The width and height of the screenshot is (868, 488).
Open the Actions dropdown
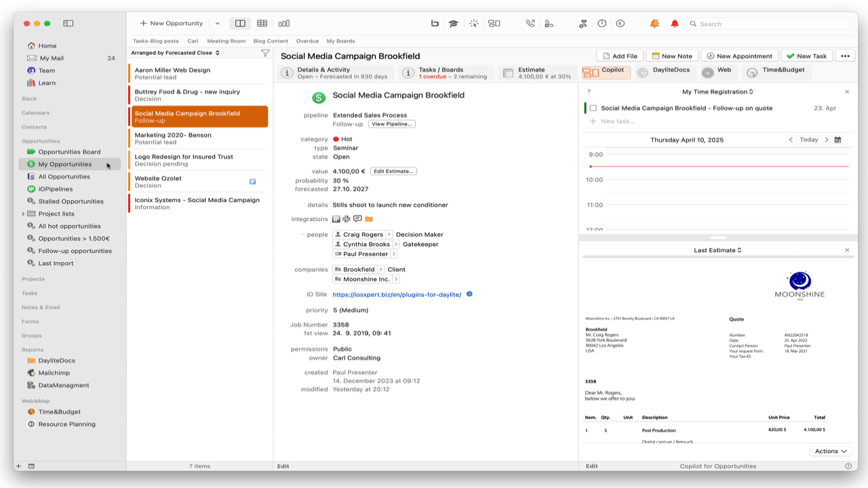point(831,451)
